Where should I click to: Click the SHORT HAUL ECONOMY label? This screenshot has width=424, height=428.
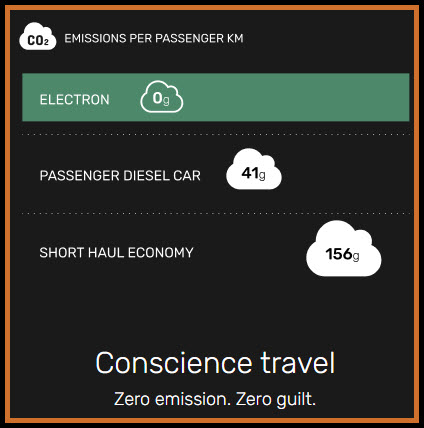point(116,253)
